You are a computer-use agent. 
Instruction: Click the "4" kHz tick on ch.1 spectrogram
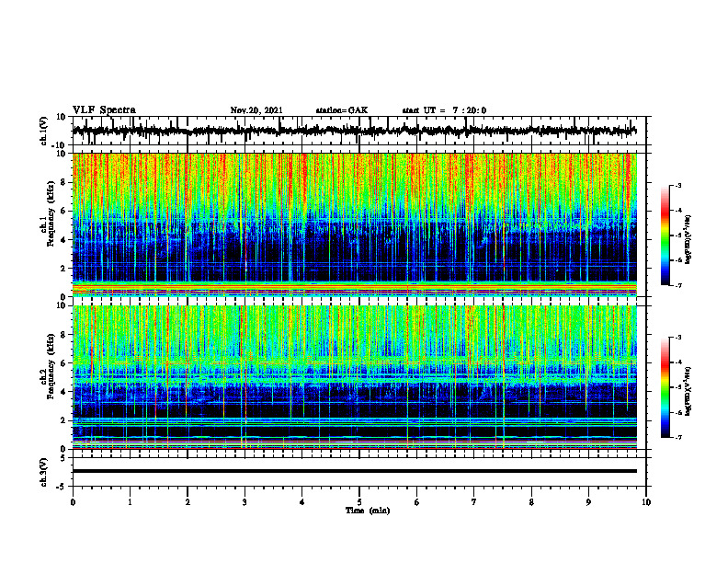63,240
